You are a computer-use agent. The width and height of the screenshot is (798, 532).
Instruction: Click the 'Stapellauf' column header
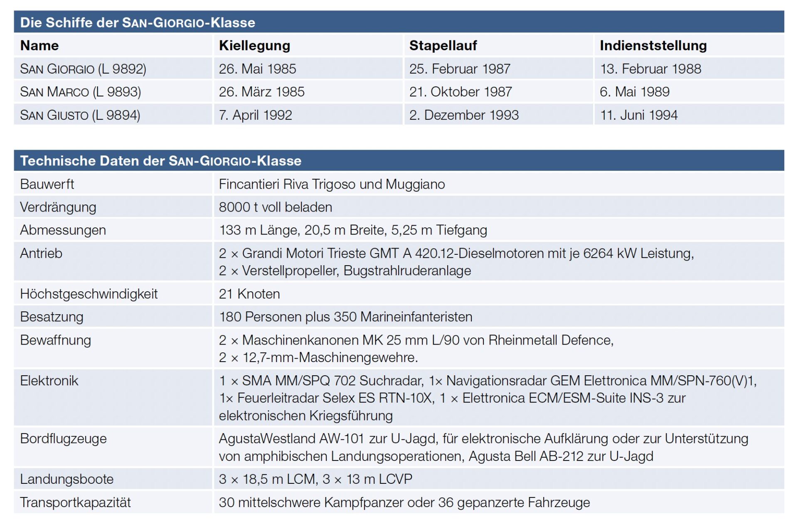pos(443,46)
